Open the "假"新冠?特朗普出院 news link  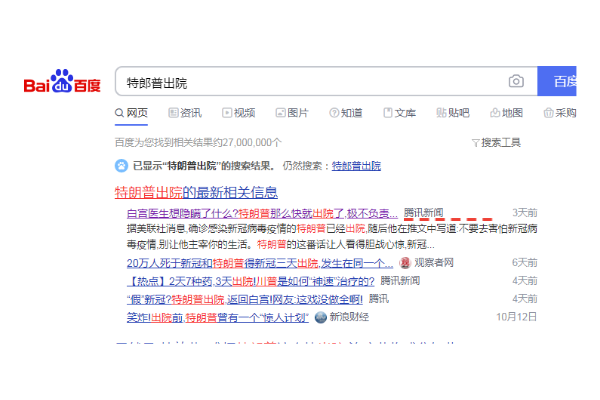pyautogui.click(x=245, y=299)
